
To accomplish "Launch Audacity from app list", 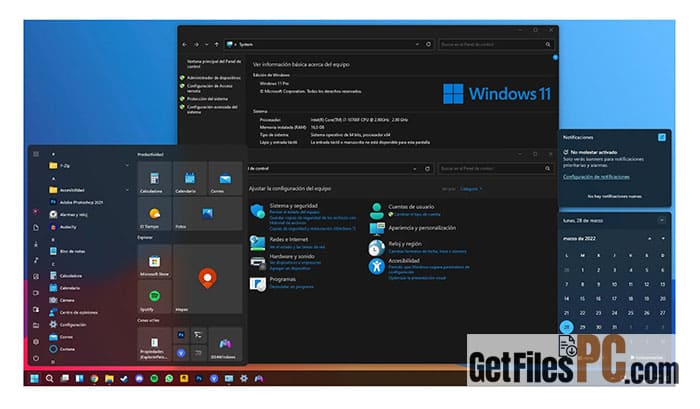I will coord(67,227).
